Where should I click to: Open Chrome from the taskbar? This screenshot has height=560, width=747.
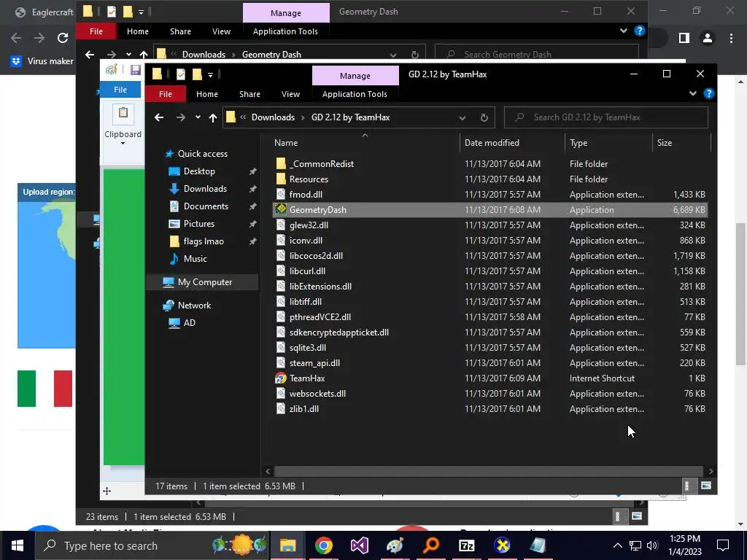tap(323, 545)
